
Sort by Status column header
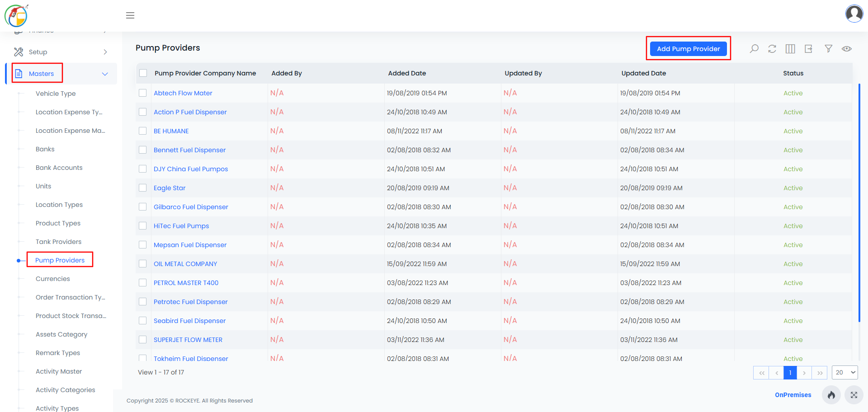pos(793,73)
